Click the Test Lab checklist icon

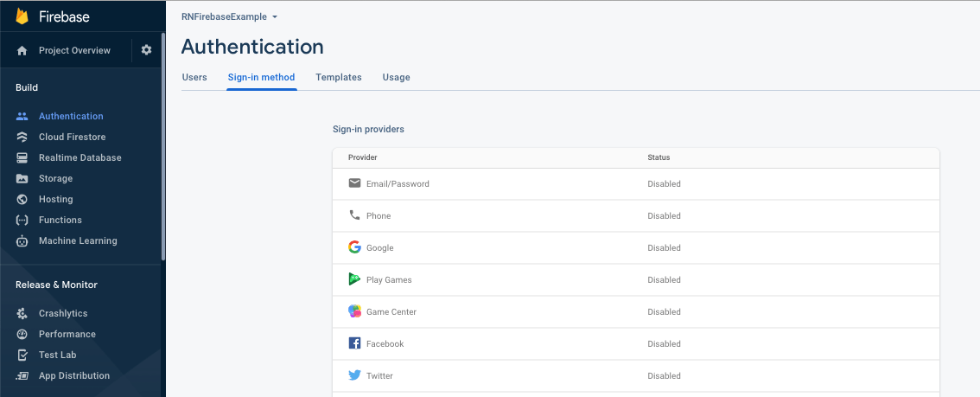click(22, 355)
